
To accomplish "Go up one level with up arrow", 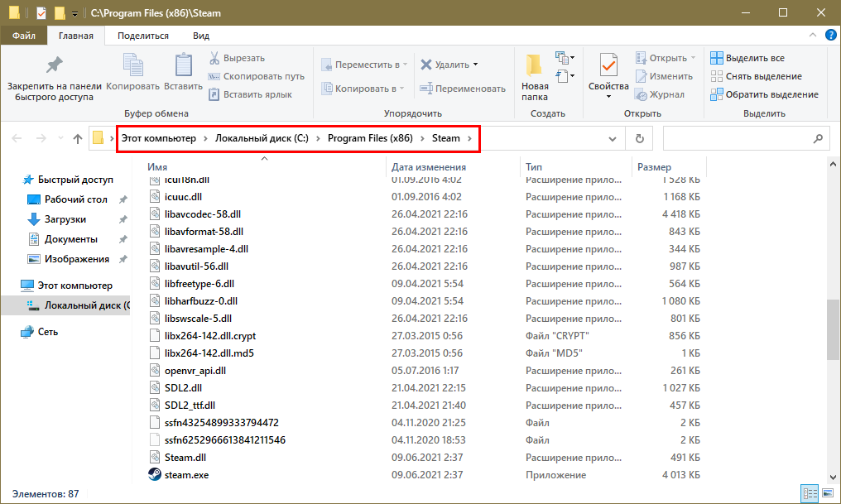I will click(x=78, y=138).
